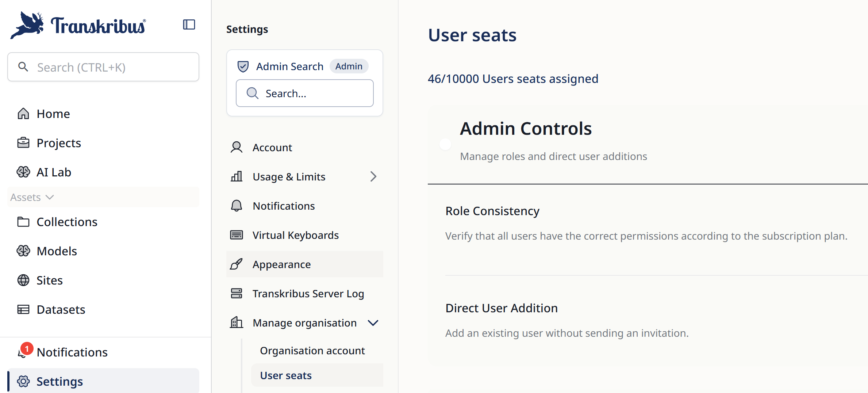Click the Sites globe icon
Image resolution: width=868 pixels, height=393 pixels.
23,280
